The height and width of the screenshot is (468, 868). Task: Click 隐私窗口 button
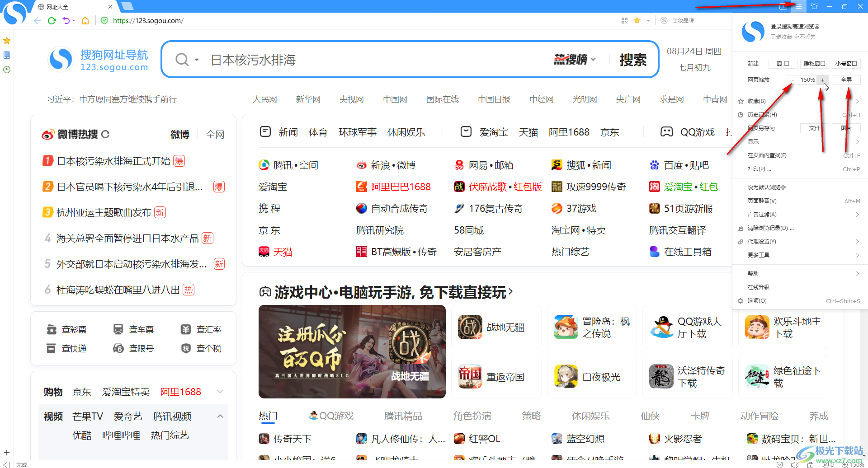[x=814, y=63]
